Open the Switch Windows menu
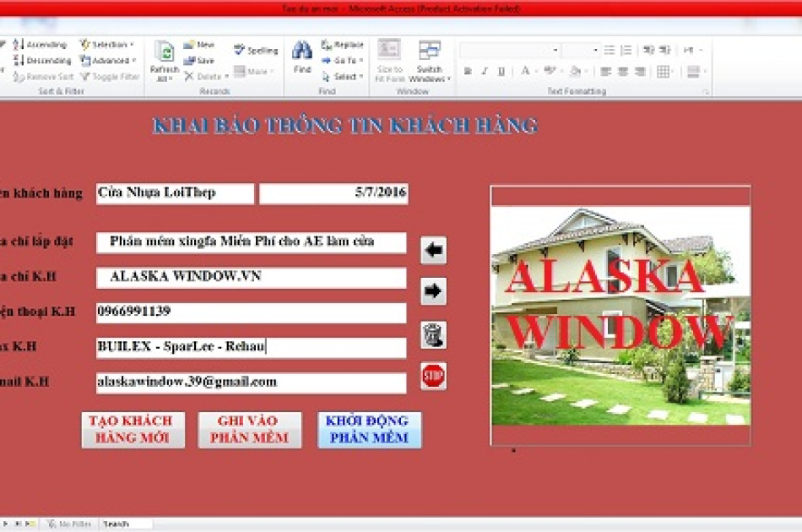This screenshot has width=802, height=532. tap(430, 61)
